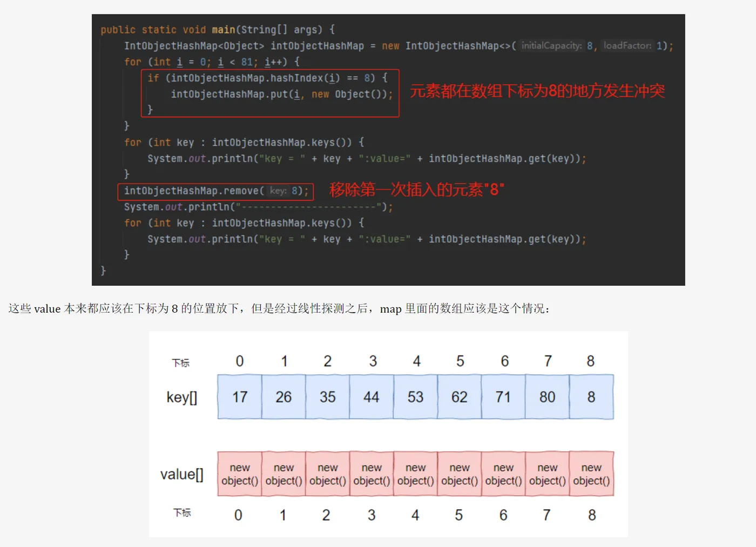Select the IntObjectHashMap<Object> declaration line
Viewport: 756px width, 547px height.
[399, 46]
